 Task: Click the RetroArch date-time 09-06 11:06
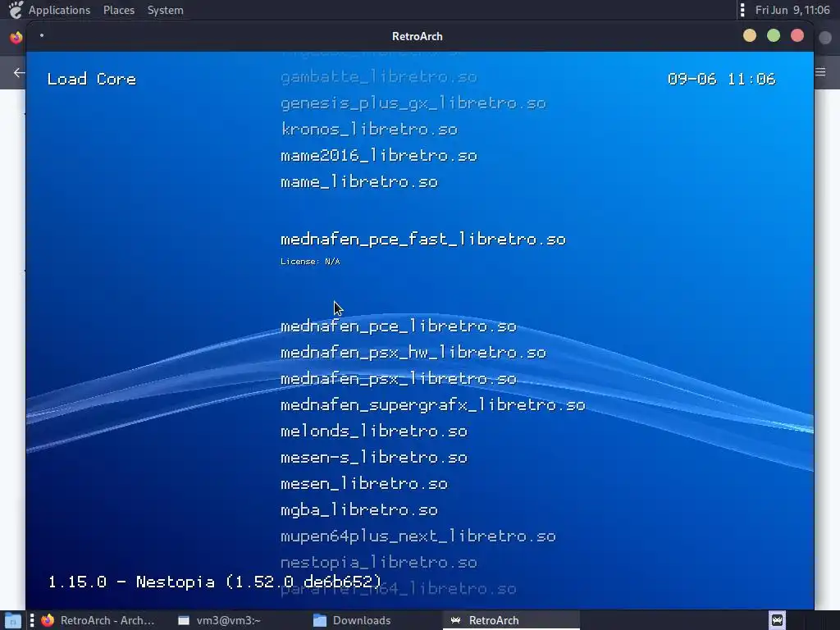(x=722, y=79)
